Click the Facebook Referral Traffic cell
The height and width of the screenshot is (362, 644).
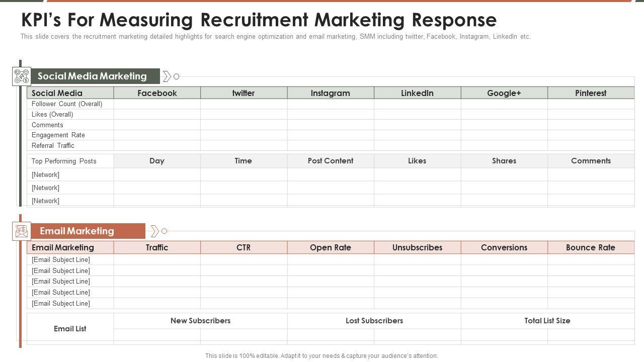pos(157,146)
